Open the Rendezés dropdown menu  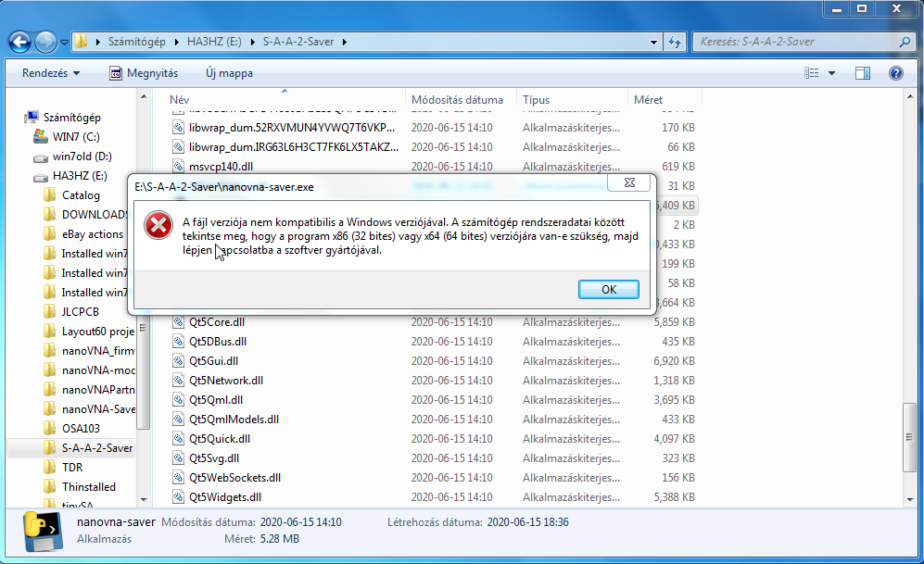click(51, 73)
